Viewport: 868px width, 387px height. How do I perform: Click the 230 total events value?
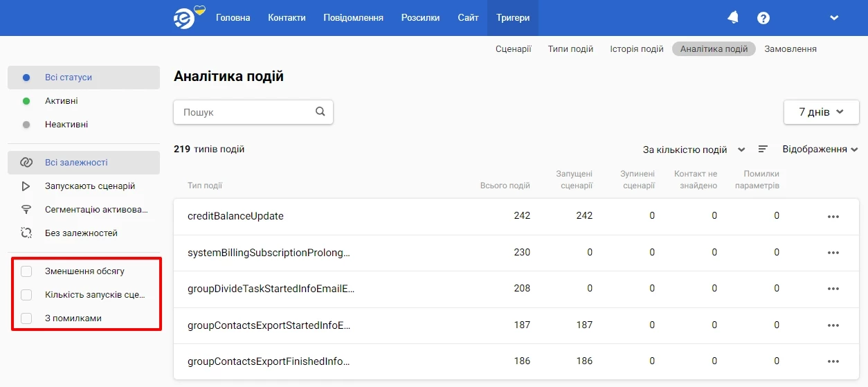pos(522,253)
